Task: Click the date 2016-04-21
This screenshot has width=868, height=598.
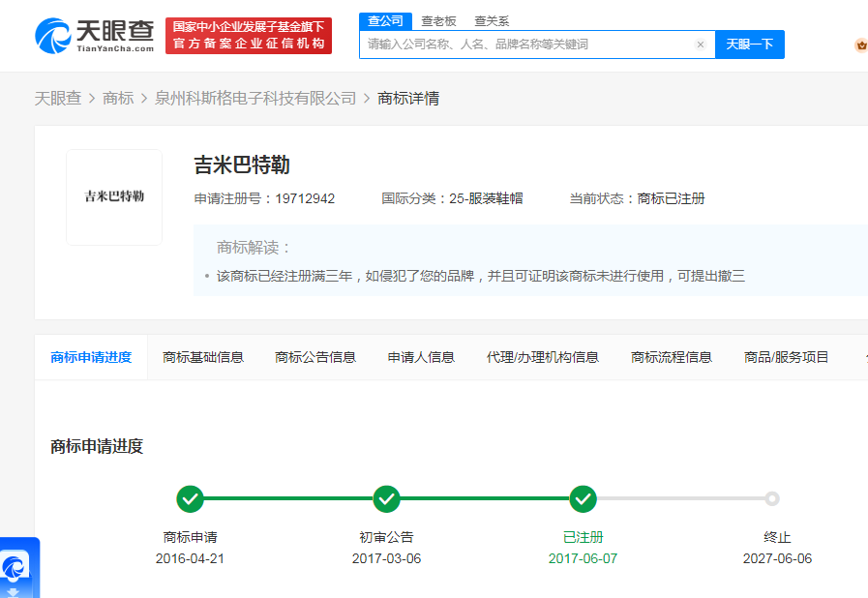Action: click(190, 558)
